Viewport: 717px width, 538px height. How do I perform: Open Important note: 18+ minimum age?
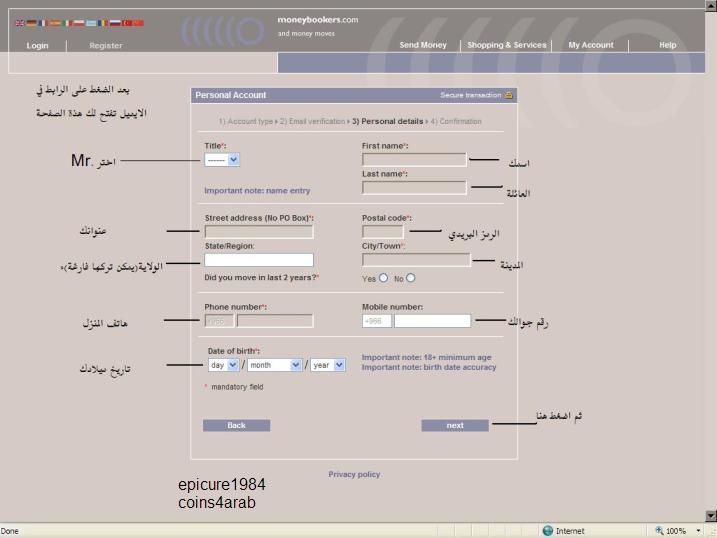[x=426, y=357]
